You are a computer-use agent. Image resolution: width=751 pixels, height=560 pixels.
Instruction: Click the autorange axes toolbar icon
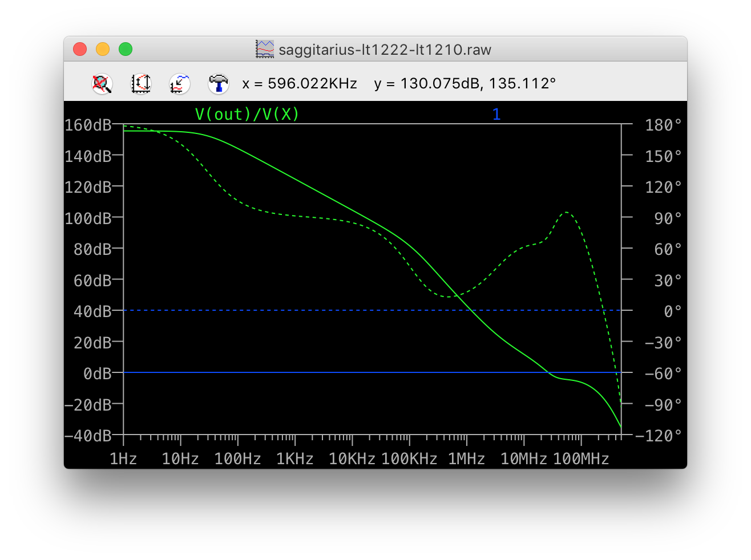pos(141,84)
